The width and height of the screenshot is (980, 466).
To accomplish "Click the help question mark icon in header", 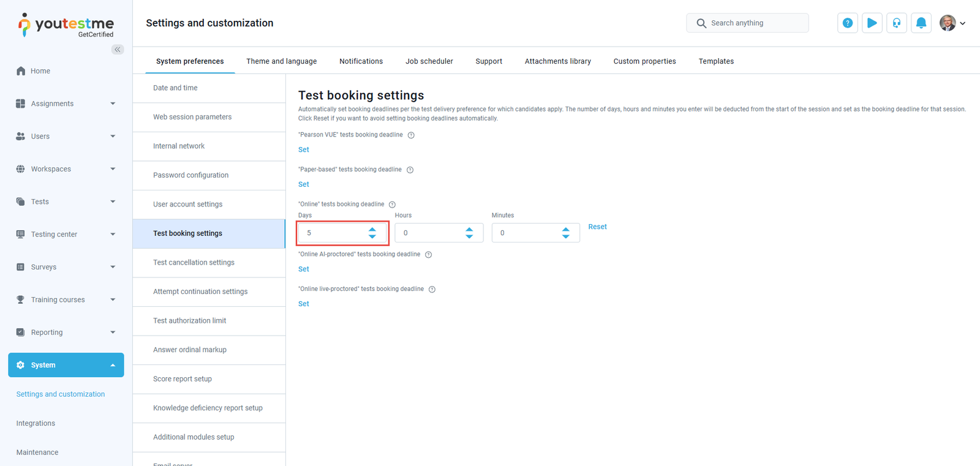I will (847, 23).
